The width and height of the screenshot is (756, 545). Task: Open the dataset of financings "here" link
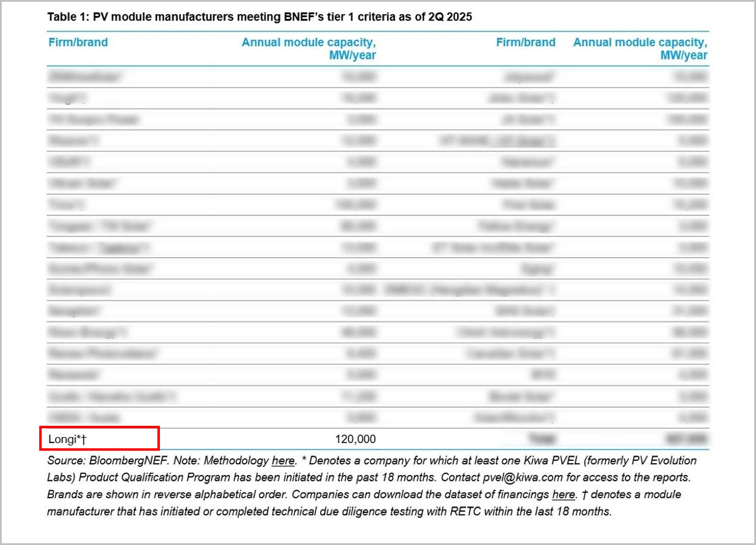(x=563, y=495)
